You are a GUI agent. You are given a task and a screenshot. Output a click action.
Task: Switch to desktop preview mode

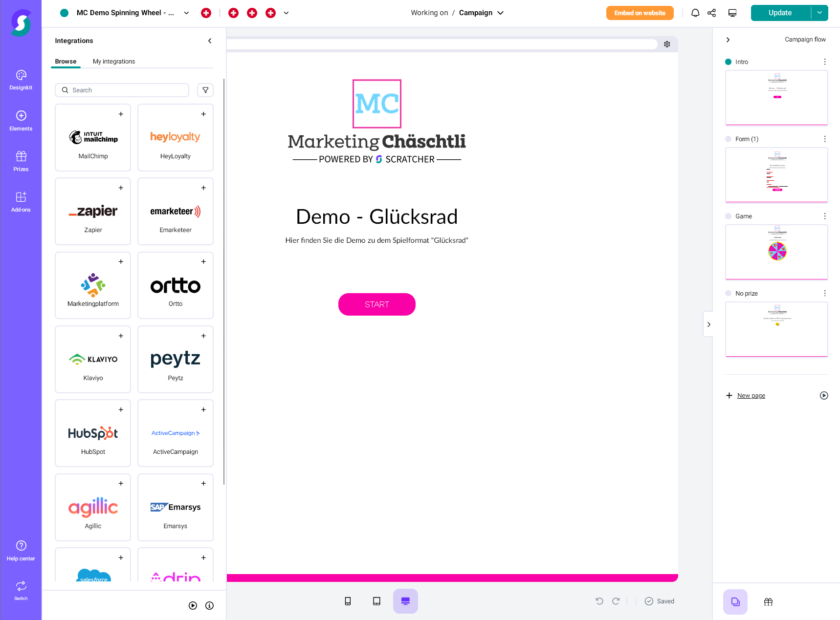[x=405, y=601]
